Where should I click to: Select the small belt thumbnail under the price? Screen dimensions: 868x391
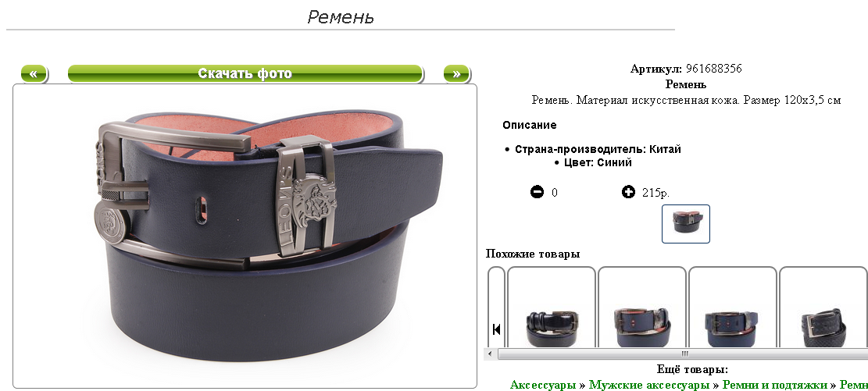tap(686, 224)
